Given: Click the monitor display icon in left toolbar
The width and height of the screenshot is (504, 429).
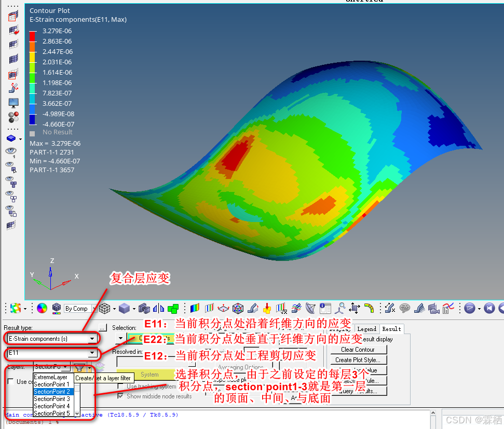Looking at the screenshot, I should [x=13, y=103].
